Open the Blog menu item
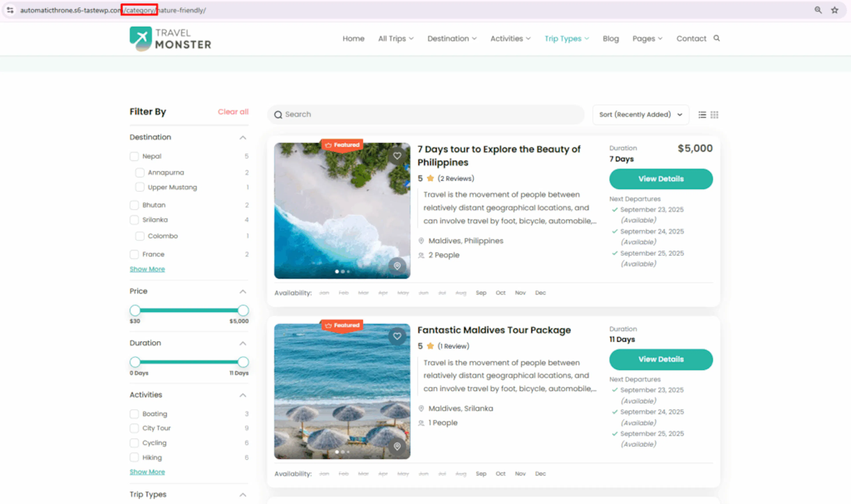The width and height of the screenshot is (851, 504). click(611, 39)
